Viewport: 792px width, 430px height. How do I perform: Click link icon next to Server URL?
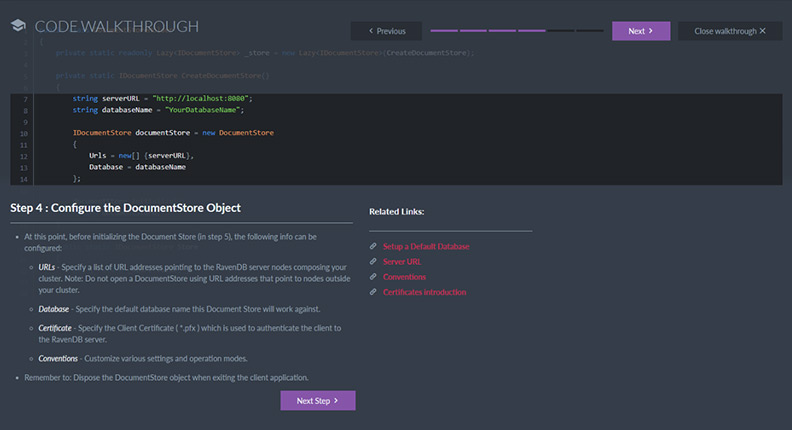pyautogui.click(x=373, y=261)
